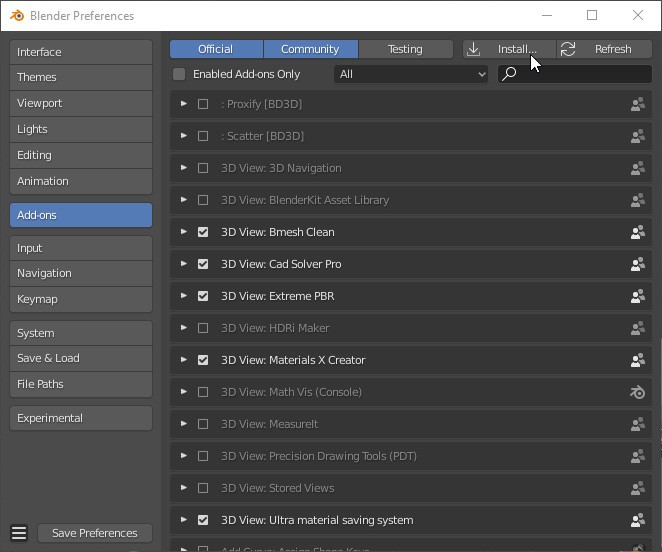Expand HDRi Maker add-on details
Screen dimensions: 662x552
[184, 328]
